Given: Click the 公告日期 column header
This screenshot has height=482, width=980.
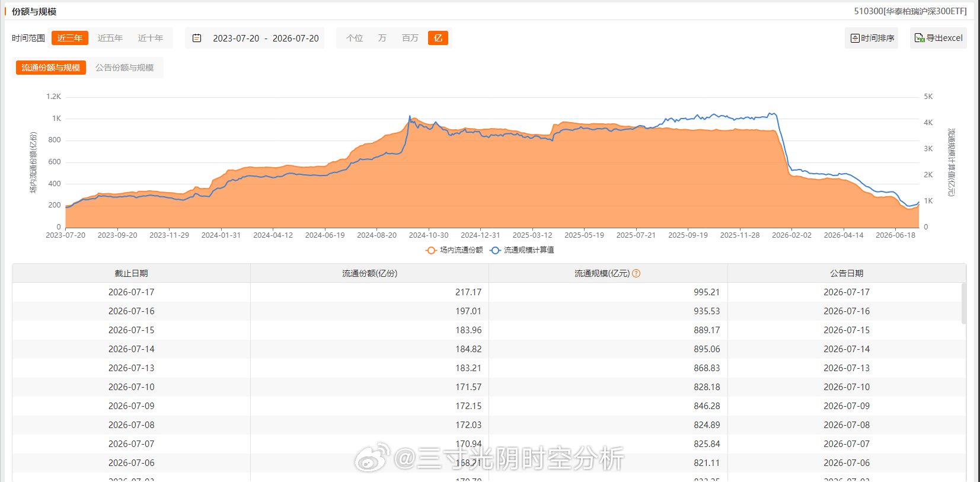Looking at the screenshot, I should pos(847,273).
